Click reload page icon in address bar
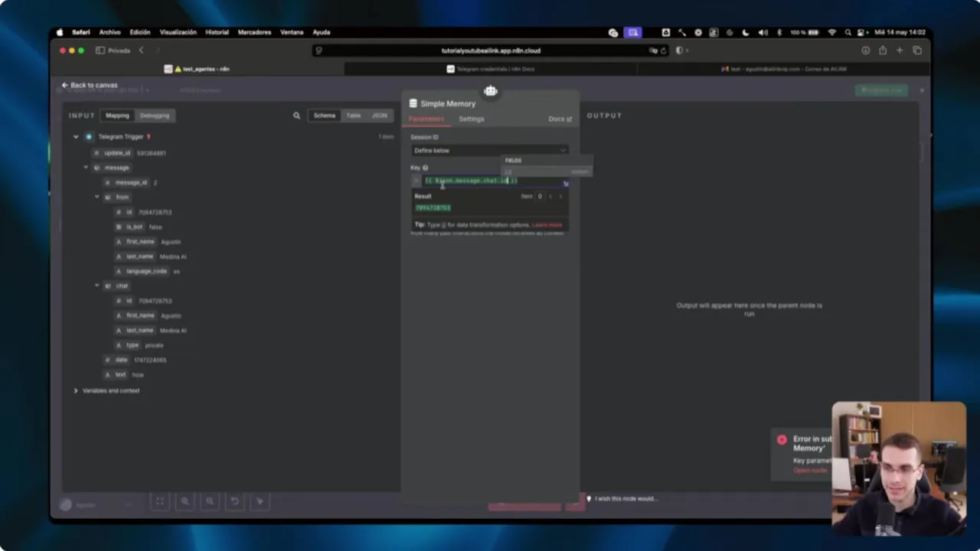This screenshot has width=980, height=551. pyautogui.click(x=664, y=51)
